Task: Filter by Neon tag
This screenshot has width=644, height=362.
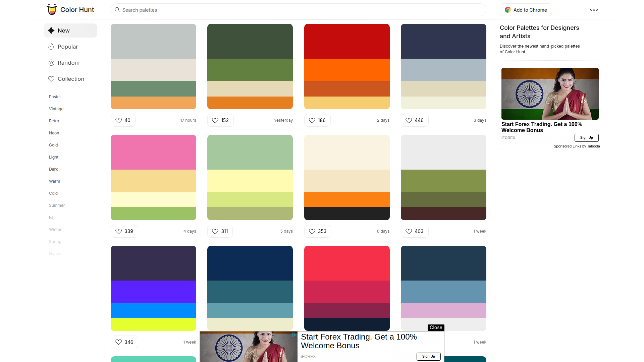Action: (54, 133)
